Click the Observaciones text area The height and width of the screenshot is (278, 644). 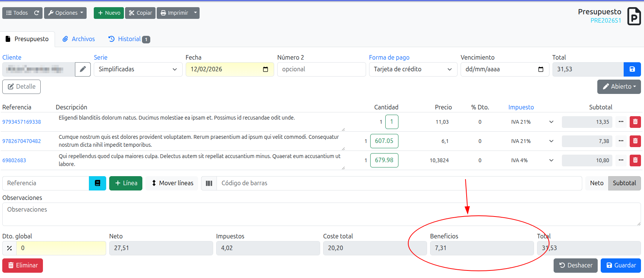[x=321, y=214]
